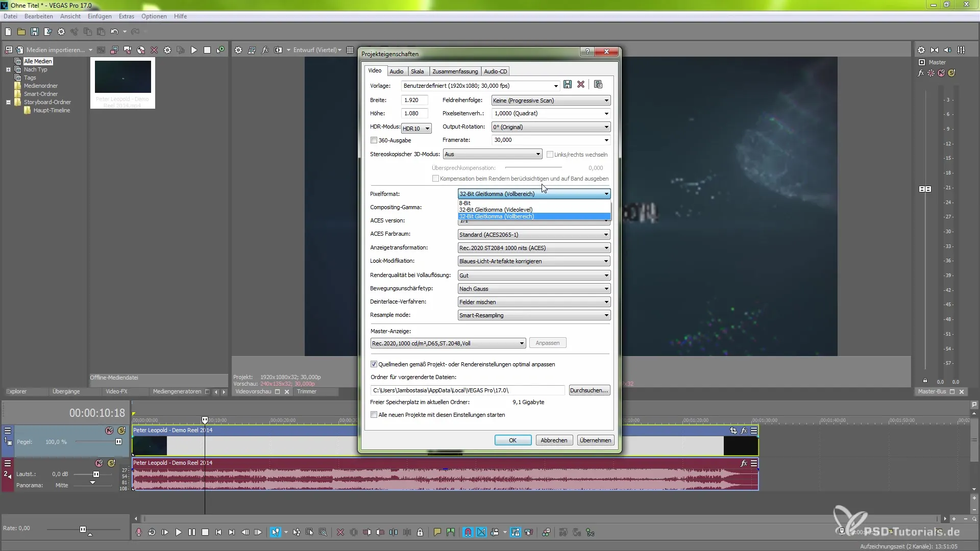The width and height of the screenshot is (980, 551).
Task: Adjust the Pegel slider on video track
Action: click(x=118, y=442)
